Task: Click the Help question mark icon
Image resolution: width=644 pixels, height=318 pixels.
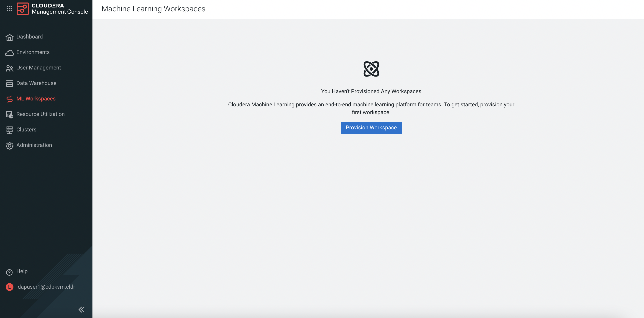Action: pos(10,272)
